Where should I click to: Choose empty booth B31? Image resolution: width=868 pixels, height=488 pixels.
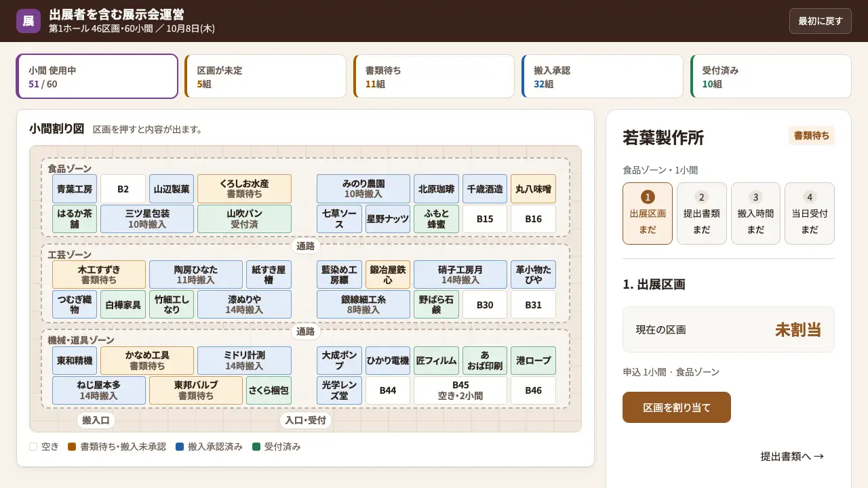click(533, 304)
